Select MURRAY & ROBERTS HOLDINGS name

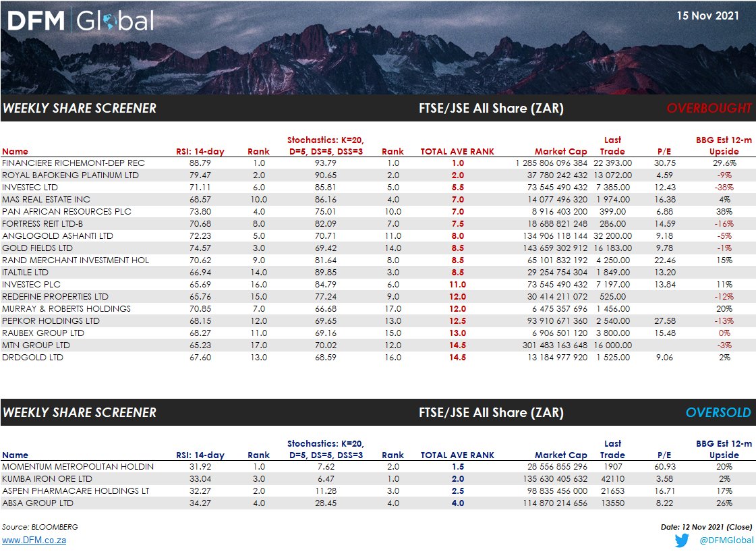pyautogui.click(x=67, y=308)
